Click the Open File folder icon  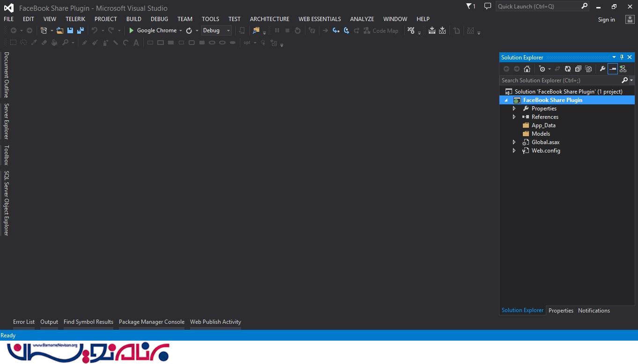click(x=60, y=30)
